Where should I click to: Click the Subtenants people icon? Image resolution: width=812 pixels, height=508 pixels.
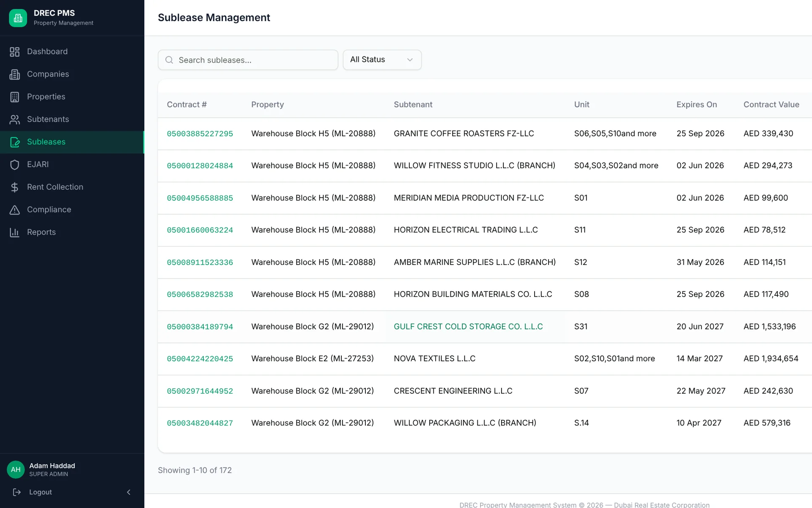(15, 119)
